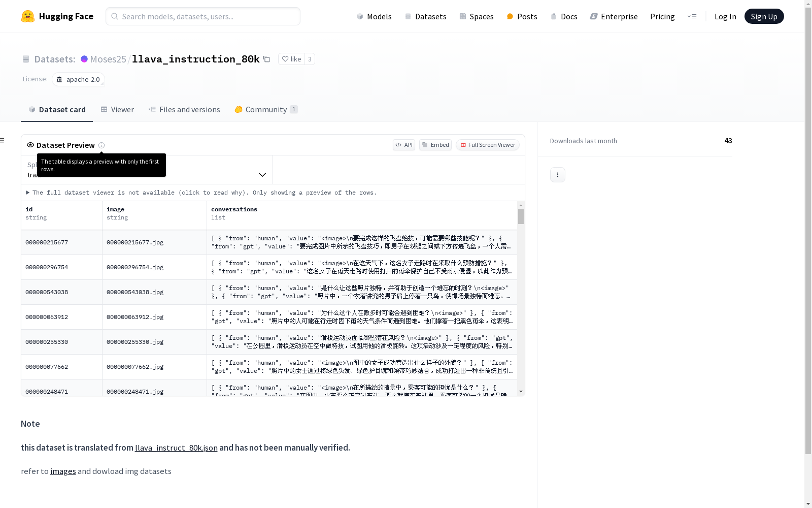The height and width of the screenshot is (508, 812).
Task: Open the Community tab
Action: (x=266, y=110)
